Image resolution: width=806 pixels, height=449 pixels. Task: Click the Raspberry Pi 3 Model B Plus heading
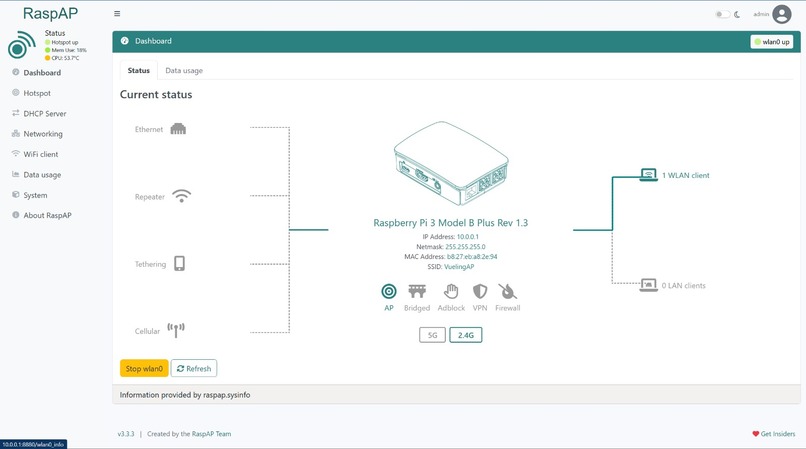450,223
